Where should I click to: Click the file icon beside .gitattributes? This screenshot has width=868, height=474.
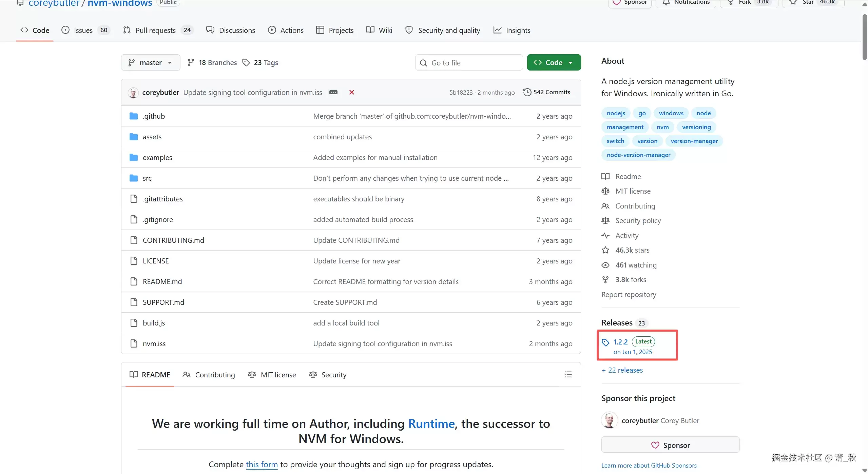pos(134,199)
